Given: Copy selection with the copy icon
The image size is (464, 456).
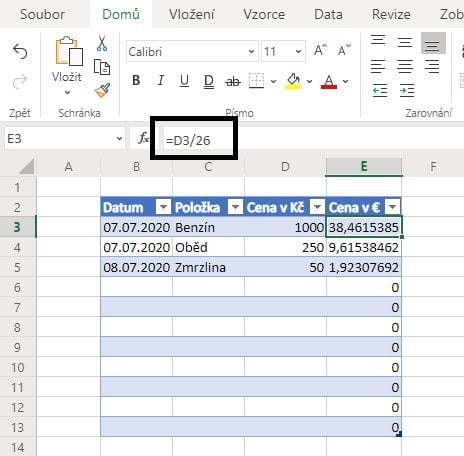Looking at the screenshot, I should point(102,67).
